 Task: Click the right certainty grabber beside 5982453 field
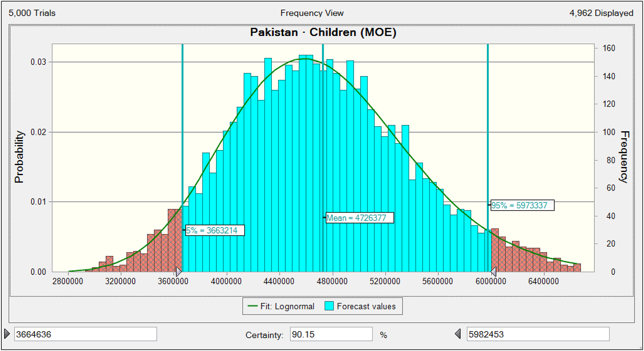pos(458,334)
